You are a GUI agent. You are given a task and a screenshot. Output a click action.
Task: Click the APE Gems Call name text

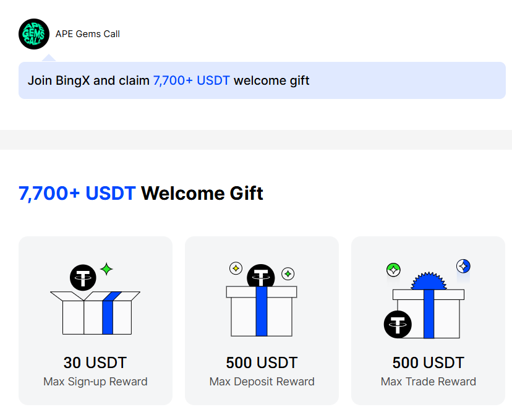pyautogui.click(x=88, y=34)
